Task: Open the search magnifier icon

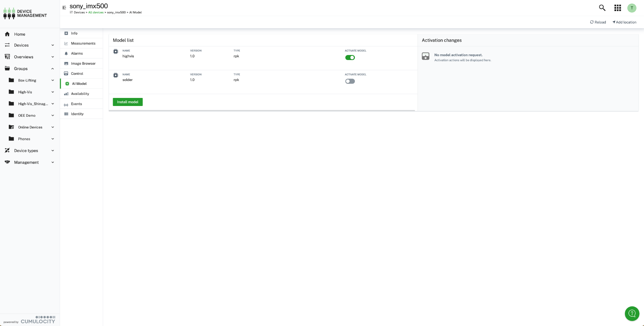Action: click(x=602, y=8)
